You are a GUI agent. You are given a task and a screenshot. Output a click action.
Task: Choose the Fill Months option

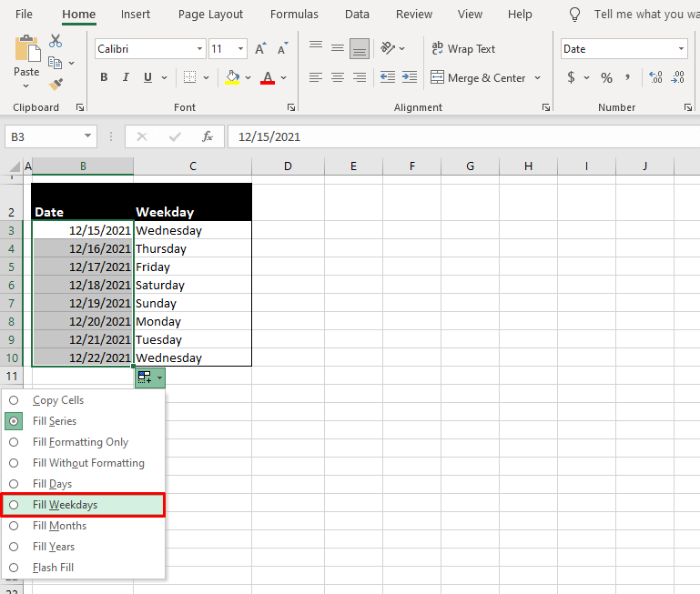coord(84,526)
